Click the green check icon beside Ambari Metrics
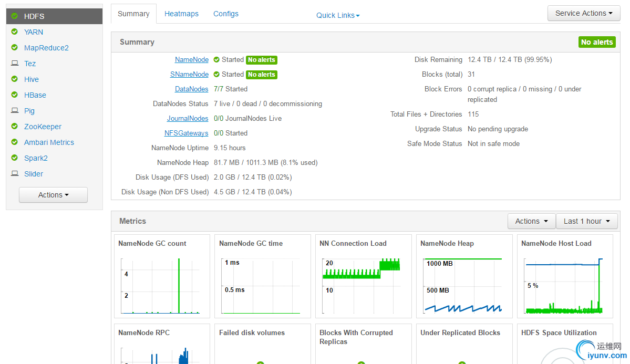 [15, 142]
